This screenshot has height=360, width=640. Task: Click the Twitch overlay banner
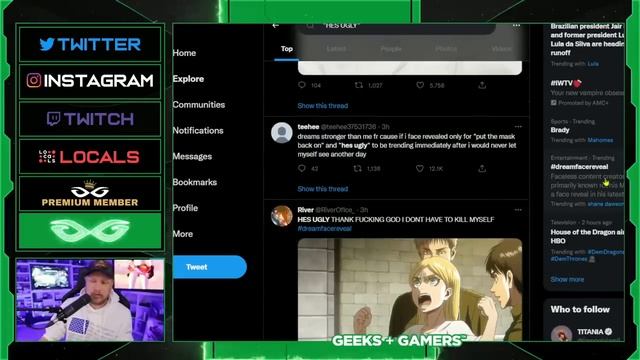coord(90,119)
